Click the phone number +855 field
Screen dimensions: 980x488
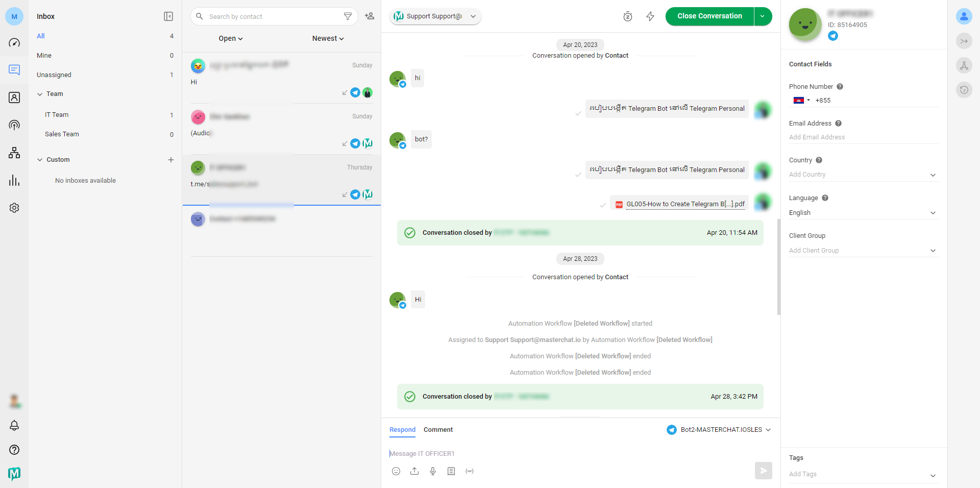tap(876, 101)
